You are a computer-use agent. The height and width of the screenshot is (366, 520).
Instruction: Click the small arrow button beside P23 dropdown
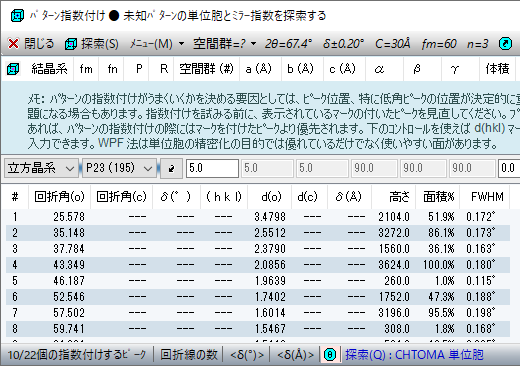pyautogui.click(x=171, y=168)
